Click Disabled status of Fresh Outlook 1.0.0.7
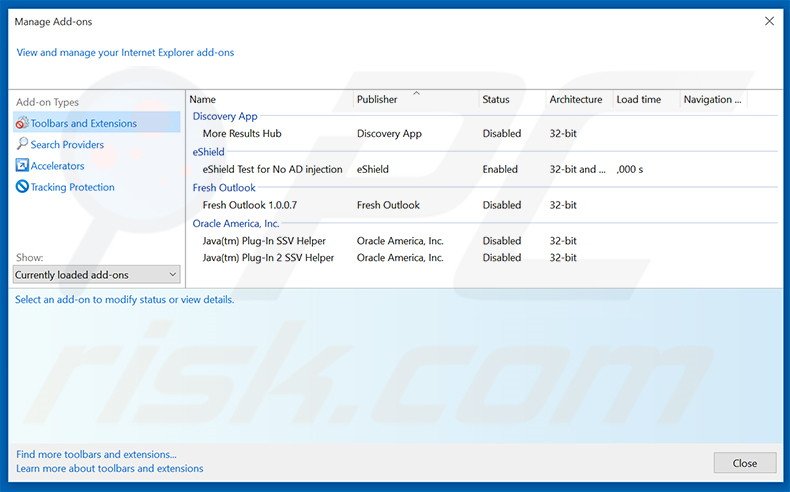This screenshot has height=492, width=790. [502, 205]
